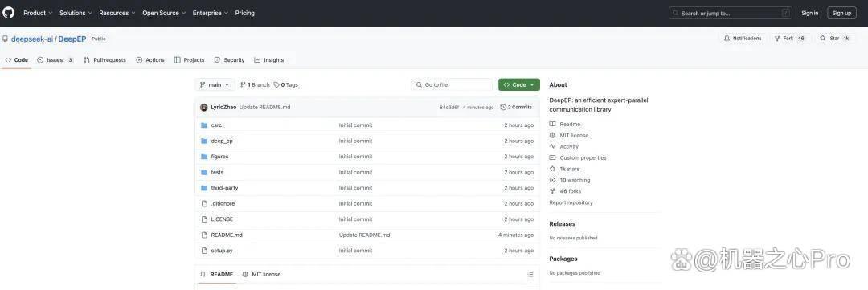Switch to the Pull requests tab

pos(104,59)
